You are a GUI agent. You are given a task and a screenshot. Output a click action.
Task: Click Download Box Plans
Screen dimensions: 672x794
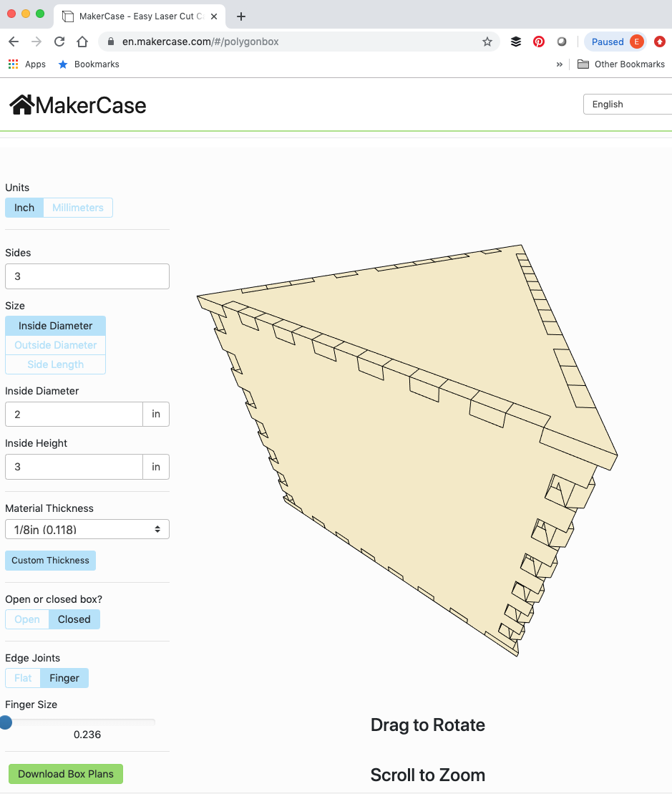(65, 773)
